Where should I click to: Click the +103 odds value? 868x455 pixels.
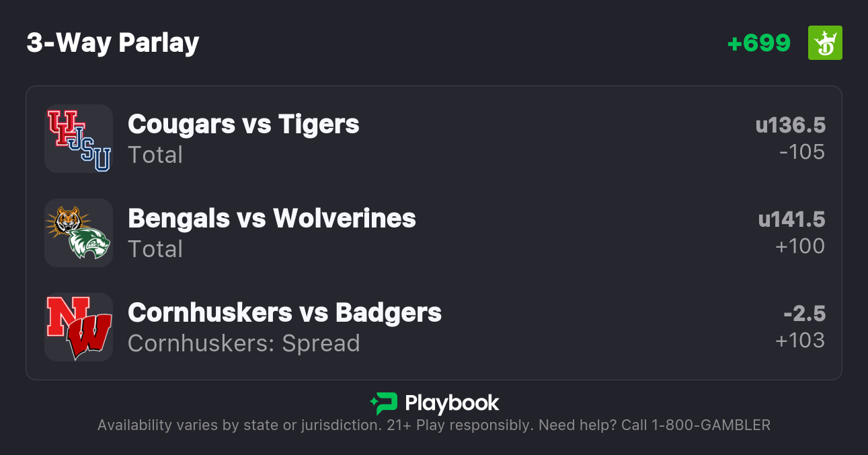799,341
